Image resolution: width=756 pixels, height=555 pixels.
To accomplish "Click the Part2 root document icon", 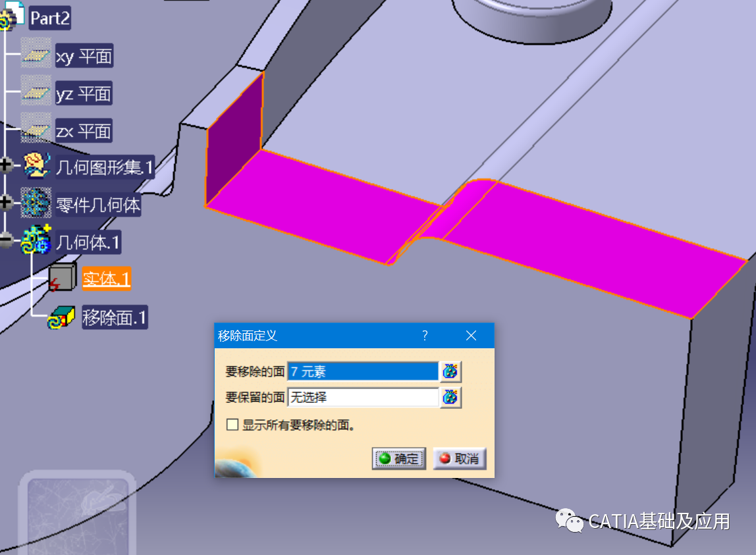I will (13, 15).
